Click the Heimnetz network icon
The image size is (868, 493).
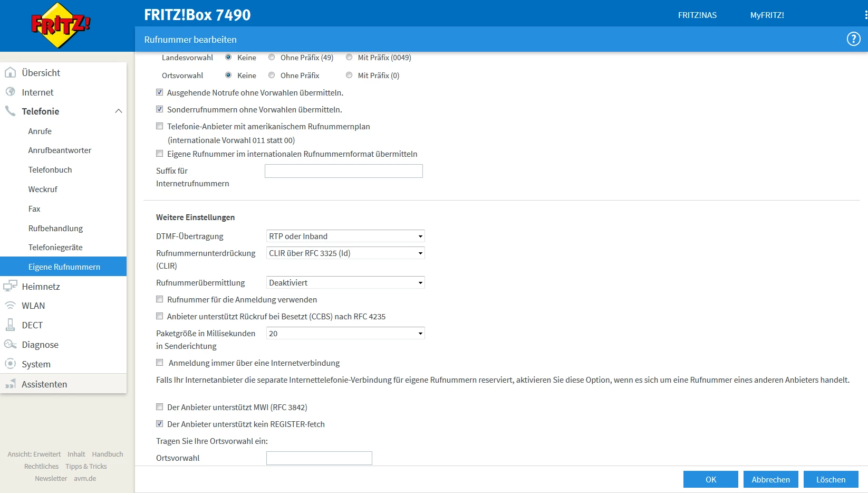coord(10,286)
